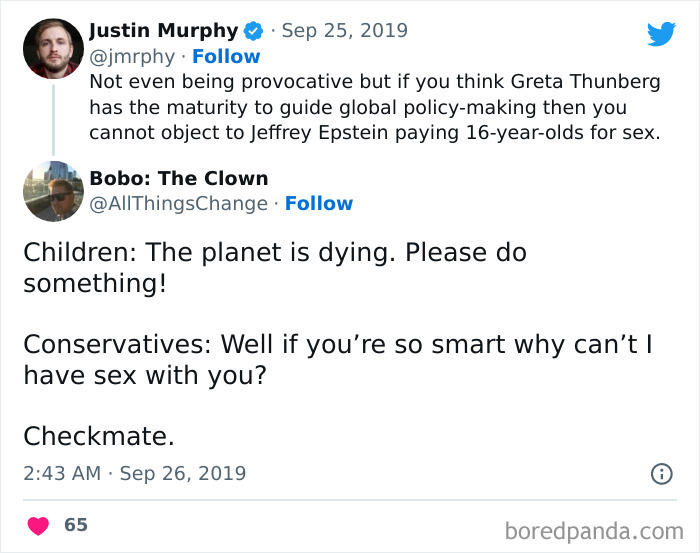
Task: Click the Justin Murphy display name
Action: coord(164,30)
